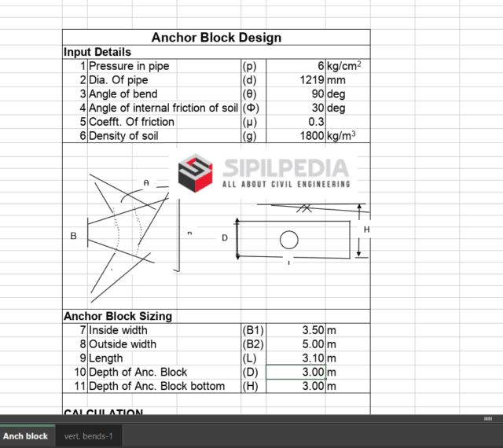Click the 'Anchor Block Design' title cell
This screenshot has height=448, width=503.
pos(216,37)
